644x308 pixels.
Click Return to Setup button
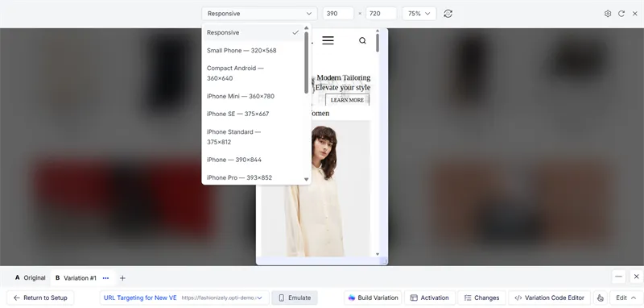[40, 298]
